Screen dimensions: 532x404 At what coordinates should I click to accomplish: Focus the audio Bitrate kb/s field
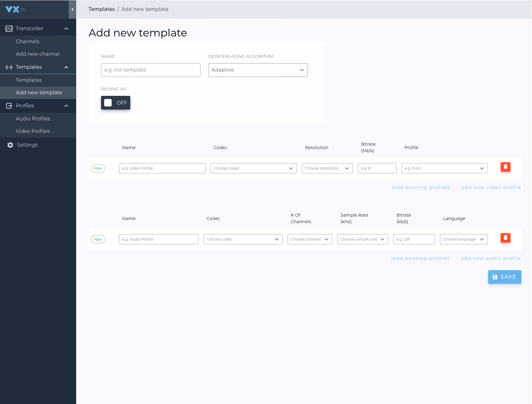(x=414, y=239)
